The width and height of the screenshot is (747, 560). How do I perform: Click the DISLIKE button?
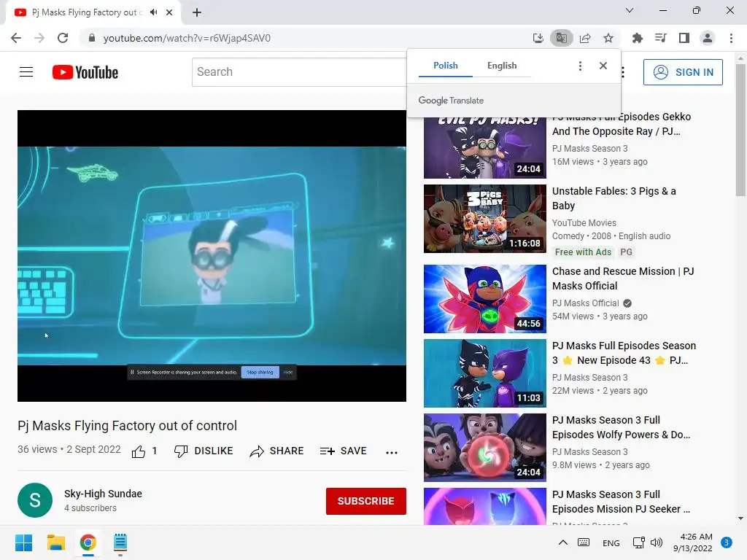click(204, 451)
